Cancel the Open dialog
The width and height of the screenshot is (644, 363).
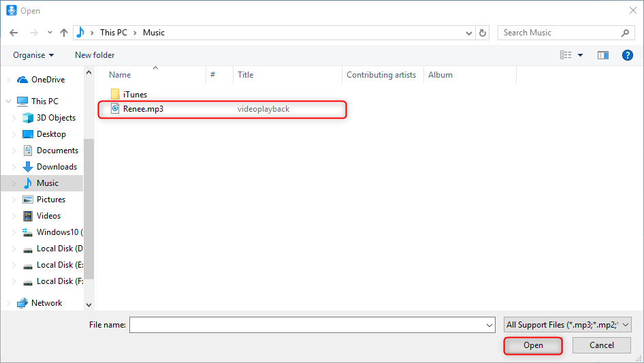pos(601,345)
